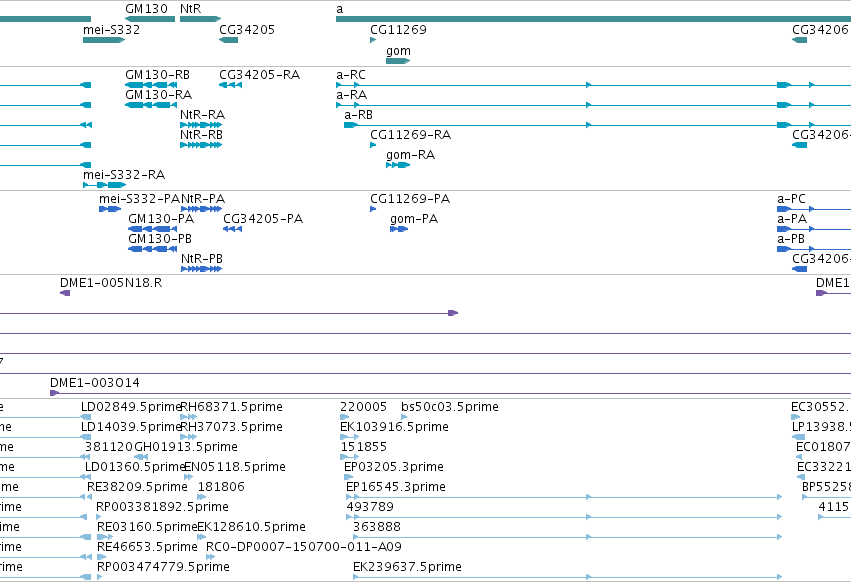Select the NtR-PB protein label
This screenshot has width=851, height=582.
202,259
